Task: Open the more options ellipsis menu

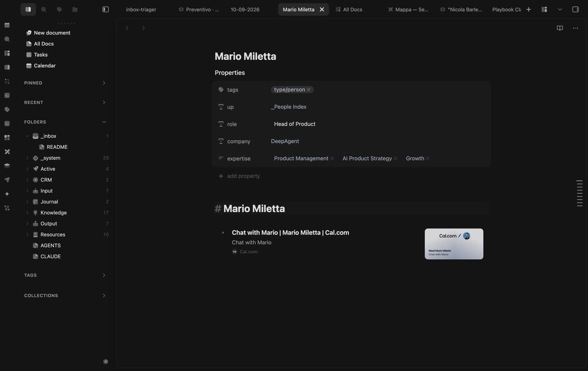Action: tap(575, 28)
